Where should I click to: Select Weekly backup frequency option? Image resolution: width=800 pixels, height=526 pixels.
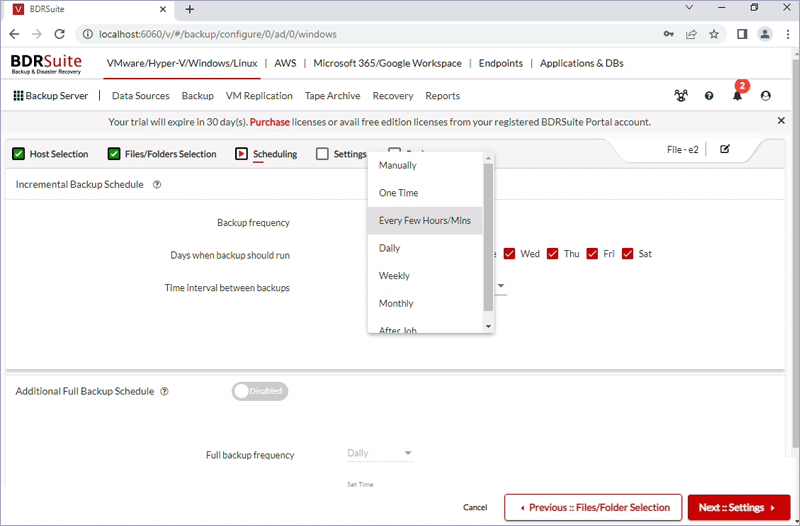[424, 275]
